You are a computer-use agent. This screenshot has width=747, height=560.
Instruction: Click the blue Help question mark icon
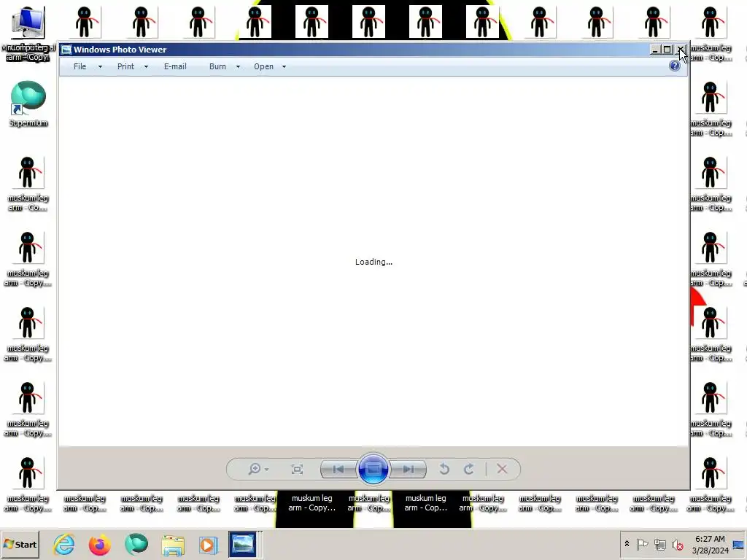675,66
